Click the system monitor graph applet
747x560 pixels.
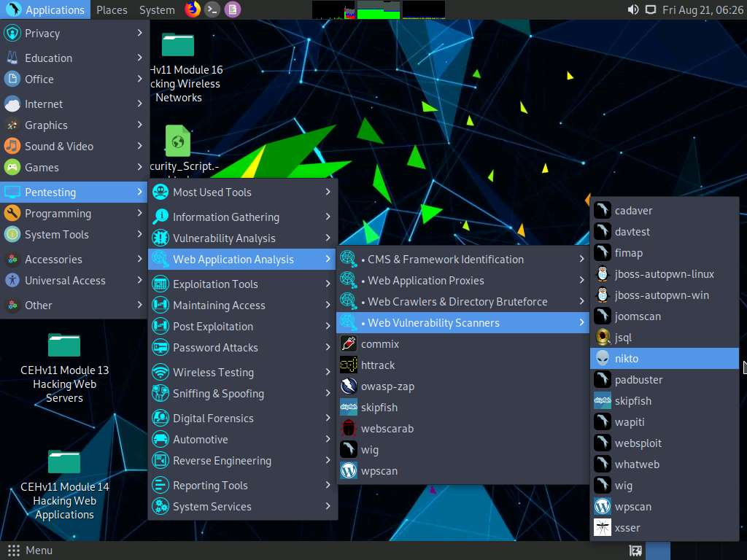379,9
